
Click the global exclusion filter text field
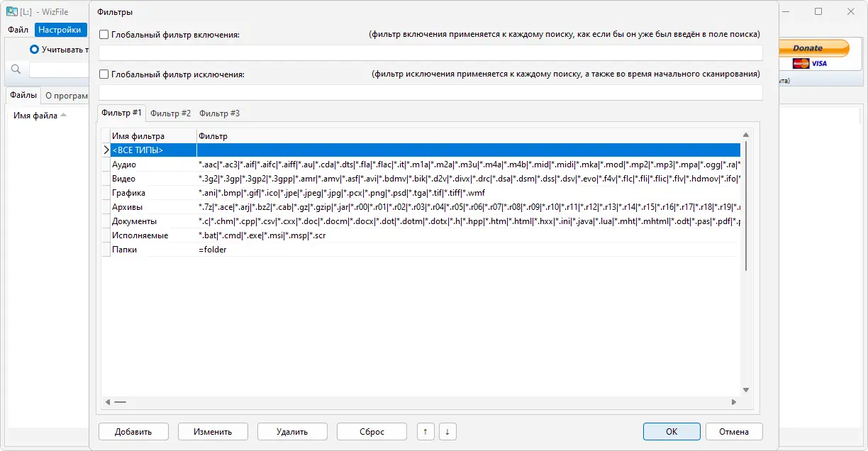point(430,92)
